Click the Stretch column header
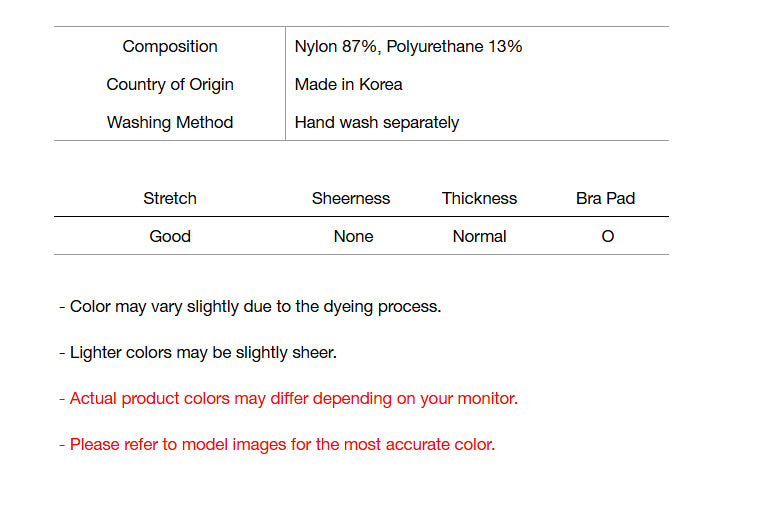Viewport: 773px width, 506px height. (x=170, y=198)
